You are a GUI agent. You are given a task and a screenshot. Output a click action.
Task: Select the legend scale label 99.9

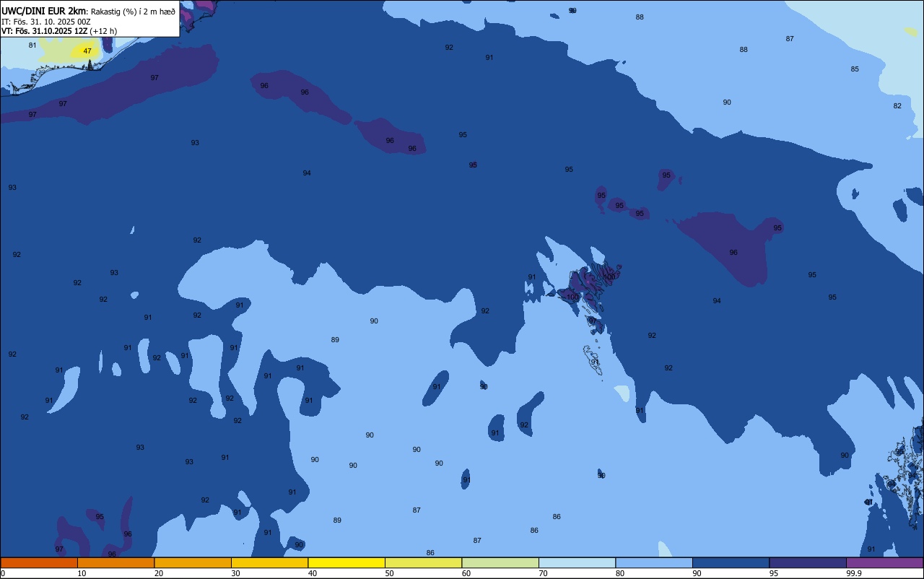(854, 573)
